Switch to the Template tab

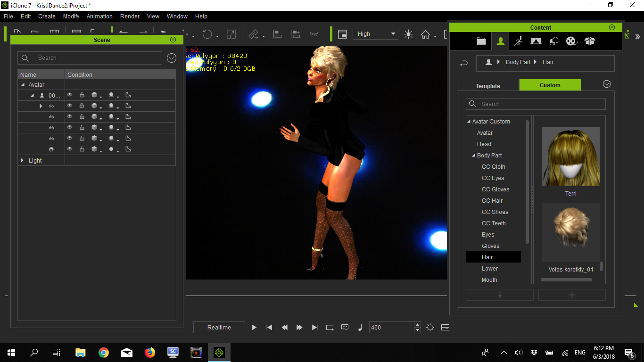[x=488, y=85]
